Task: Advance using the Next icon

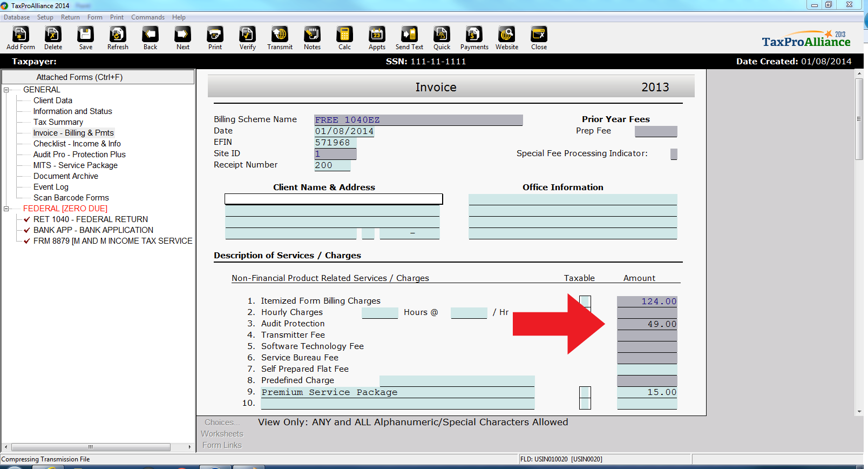Action: 183,38
